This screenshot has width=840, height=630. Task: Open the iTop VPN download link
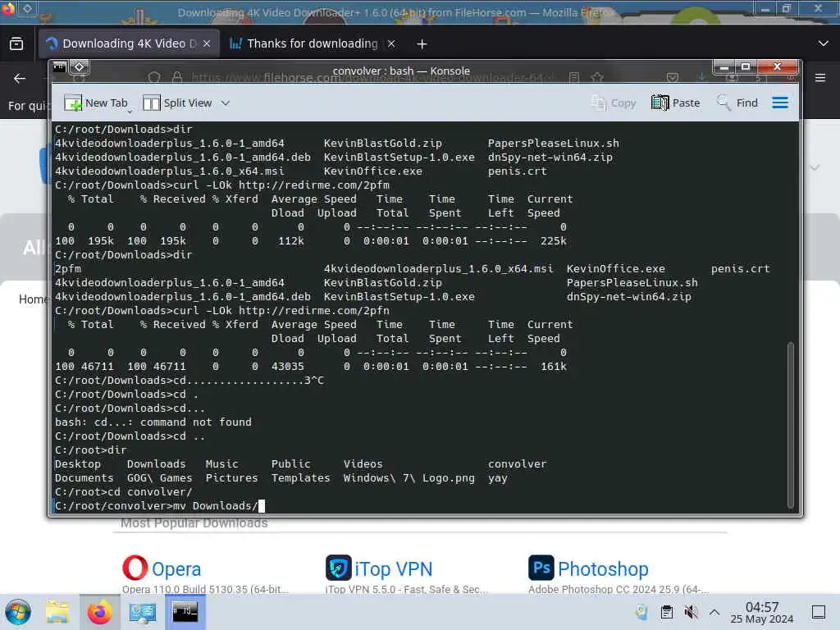pyautogui.click(x=393, y=569)
